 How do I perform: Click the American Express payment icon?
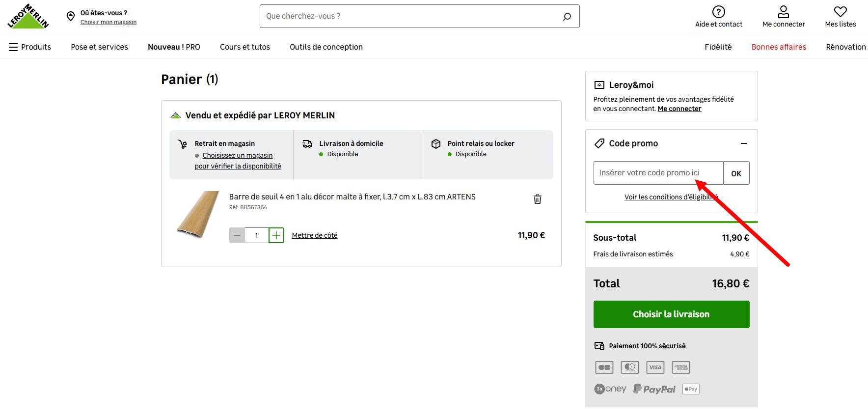point(681,367)
